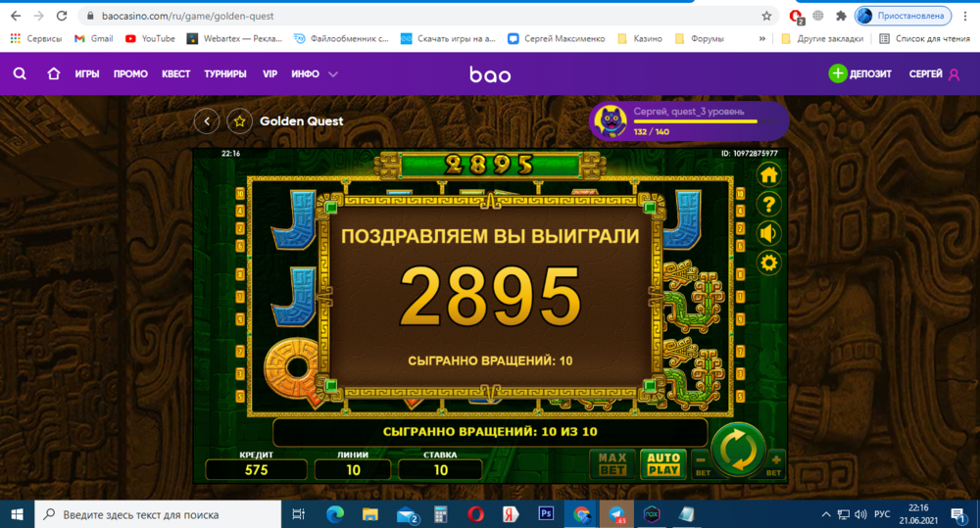
Task: Open Microsoft Edge from taskbar
Action: (x=335, y=514)
